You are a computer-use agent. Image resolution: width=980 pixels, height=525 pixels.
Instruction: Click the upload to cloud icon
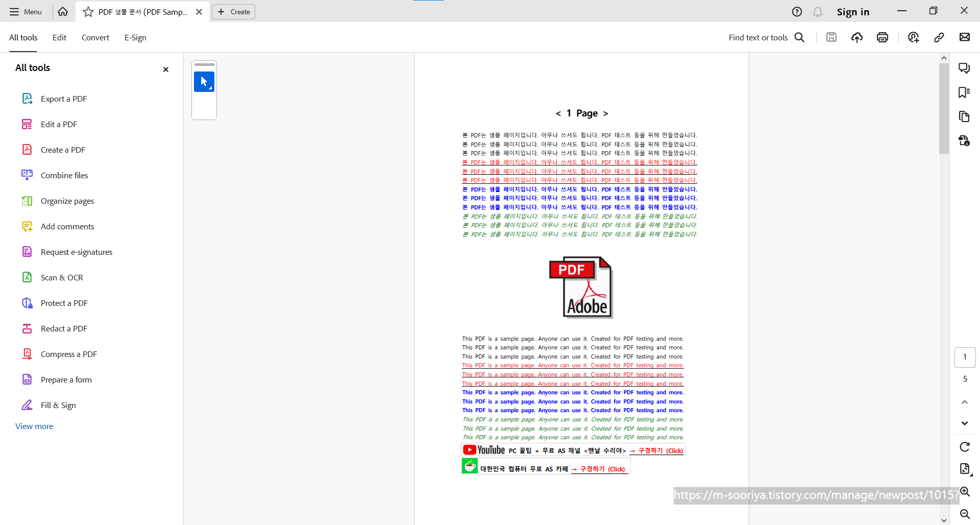point(857,37)
